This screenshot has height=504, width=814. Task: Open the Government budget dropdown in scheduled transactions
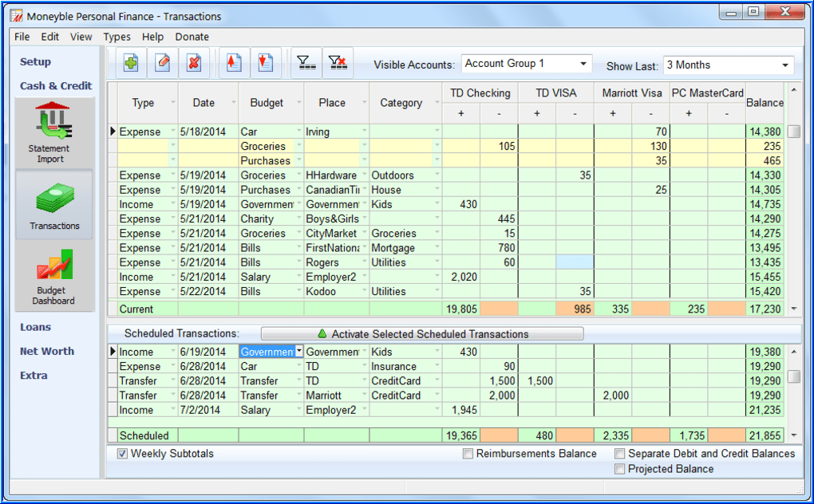pyautogui.click(x=298, y=351)
